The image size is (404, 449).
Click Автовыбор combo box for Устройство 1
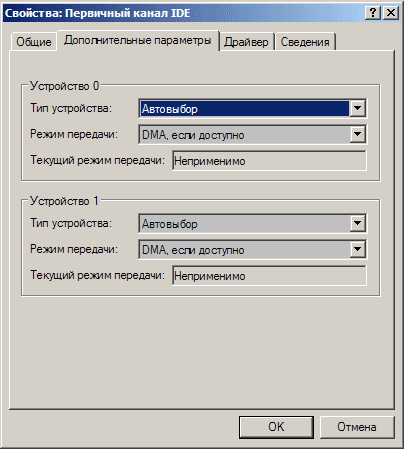252,223
